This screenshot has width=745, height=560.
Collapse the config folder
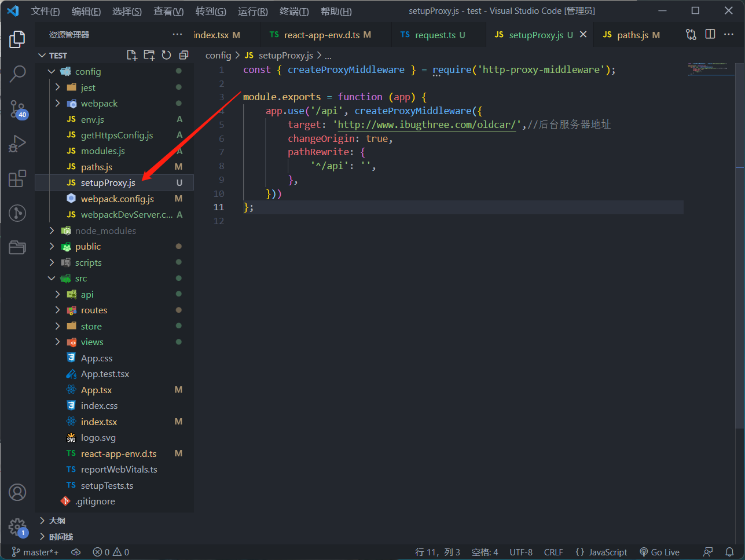pos(52,72)
